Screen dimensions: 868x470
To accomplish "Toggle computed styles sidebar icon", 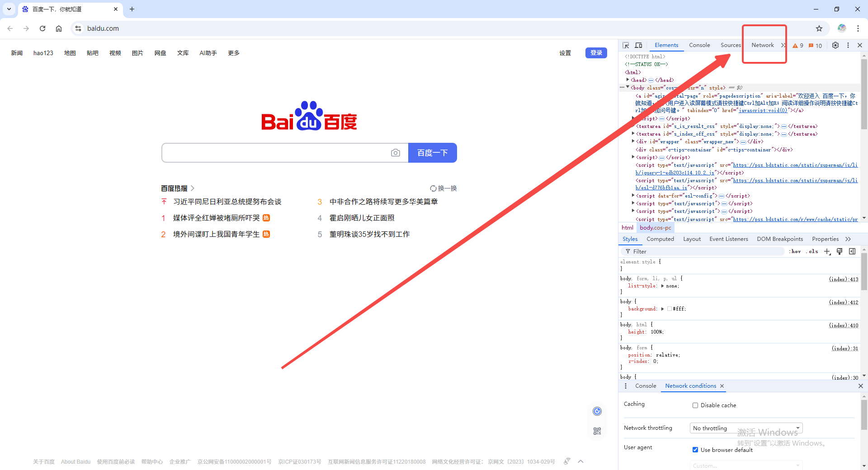I will click(852, 251).
